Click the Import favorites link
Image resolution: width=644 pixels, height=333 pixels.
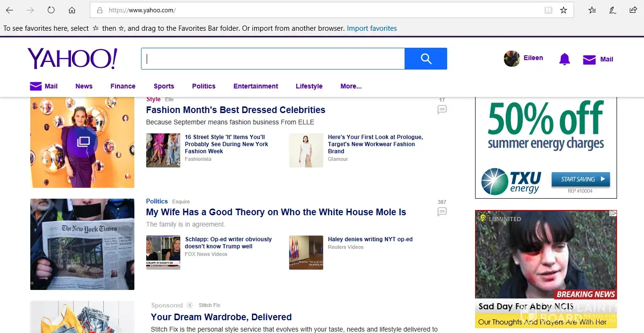[371, 28]
